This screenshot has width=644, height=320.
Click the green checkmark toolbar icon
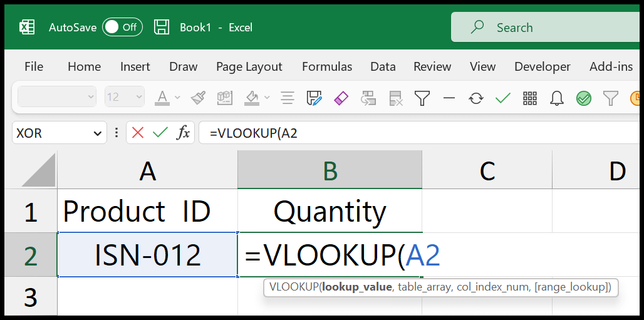[x=502, y=98]
